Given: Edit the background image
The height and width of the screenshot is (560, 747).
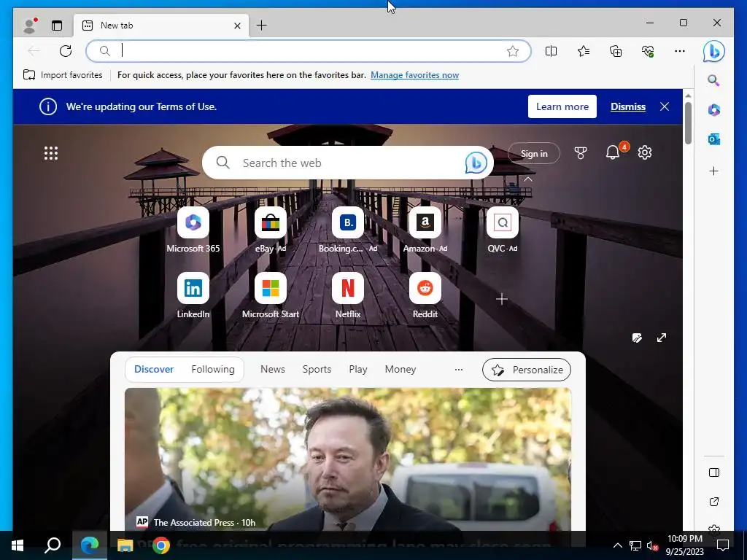Looking at the screenshot, I should (x=637, y=338).
